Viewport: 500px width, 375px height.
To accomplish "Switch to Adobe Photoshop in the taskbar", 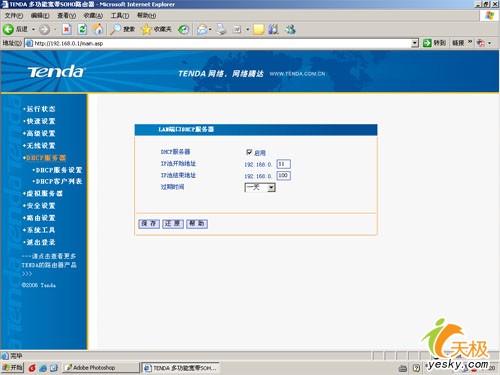I will click(x=101, y=367).
